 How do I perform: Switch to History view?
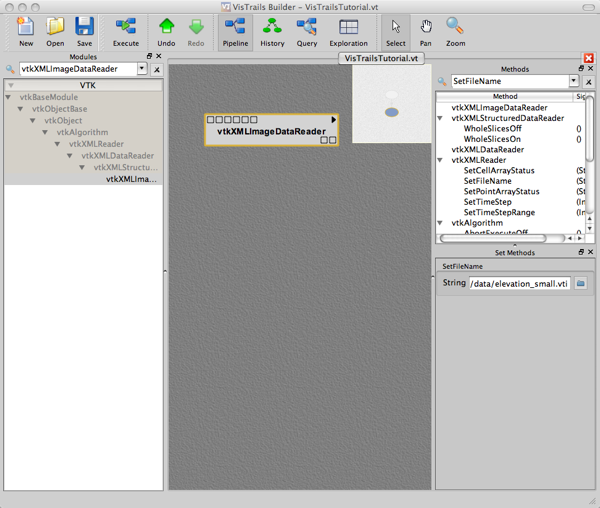coord(272,32)
